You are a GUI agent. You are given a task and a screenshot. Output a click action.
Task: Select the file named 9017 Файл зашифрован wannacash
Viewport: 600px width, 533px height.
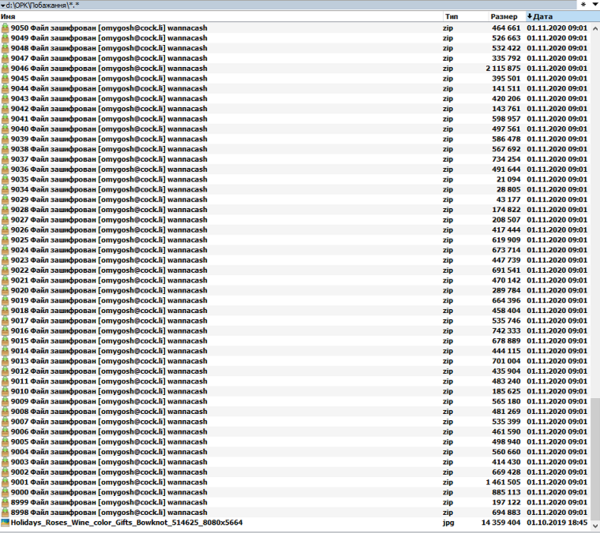(x=109, y=321)
